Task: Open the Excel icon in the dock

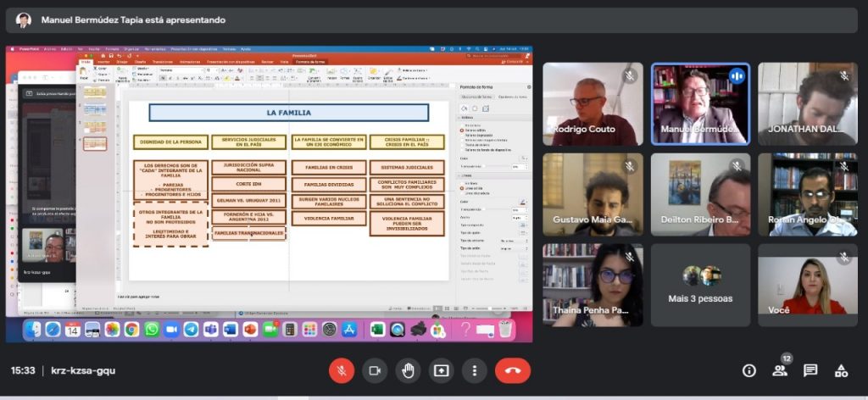Action: (x=377, y=330)
